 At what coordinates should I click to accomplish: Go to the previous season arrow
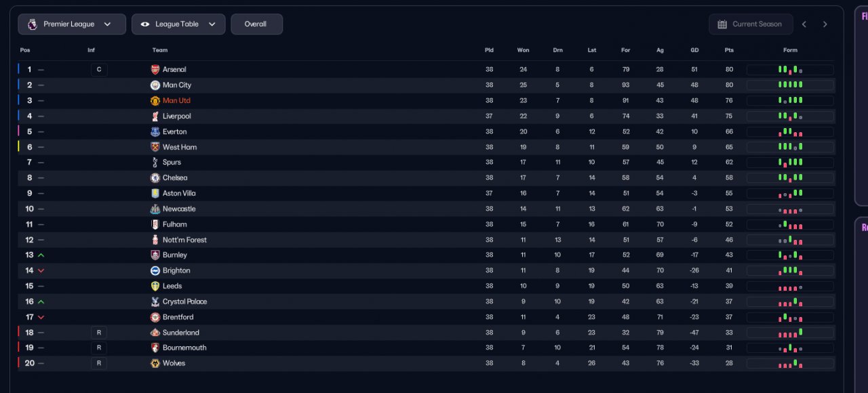pyautogui.click(x=804, y=24)
